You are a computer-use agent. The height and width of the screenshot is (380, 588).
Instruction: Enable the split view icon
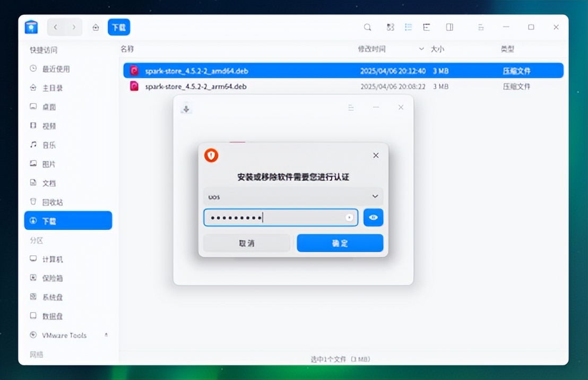449,27
